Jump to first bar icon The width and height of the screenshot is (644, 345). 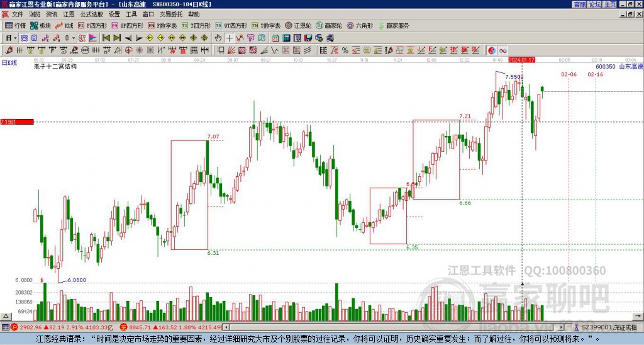(x=106, y=38)
